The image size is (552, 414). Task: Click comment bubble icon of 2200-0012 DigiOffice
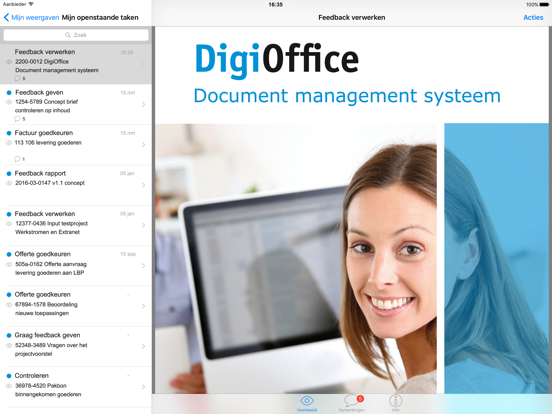point(17,79)
